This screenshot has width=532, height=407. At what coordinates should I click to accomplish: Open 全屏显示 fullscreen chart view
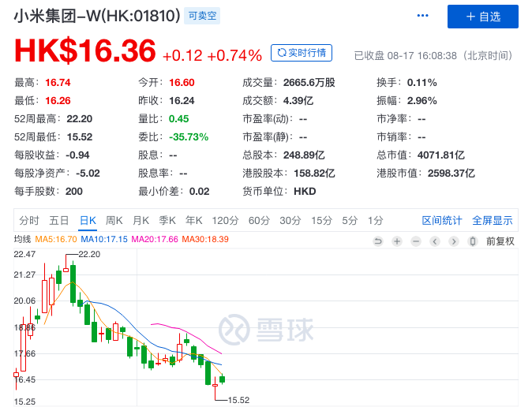click(493, 221)
